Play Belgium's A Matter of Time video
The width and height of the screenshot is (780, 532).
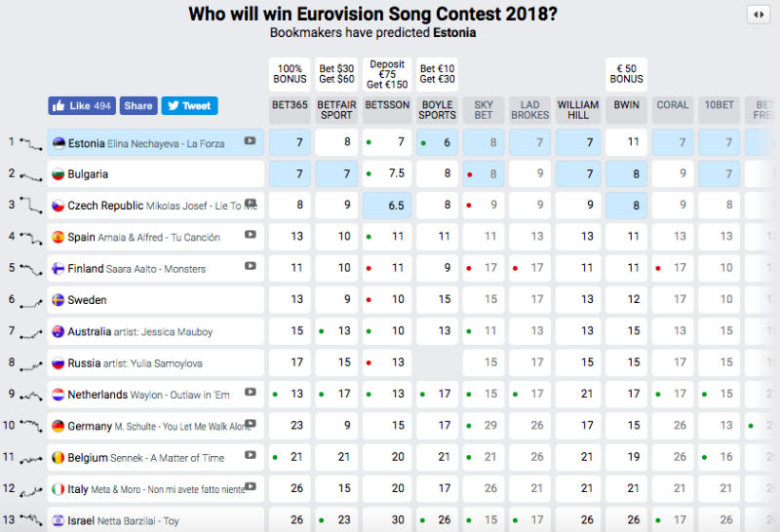[x=251, y=455]
